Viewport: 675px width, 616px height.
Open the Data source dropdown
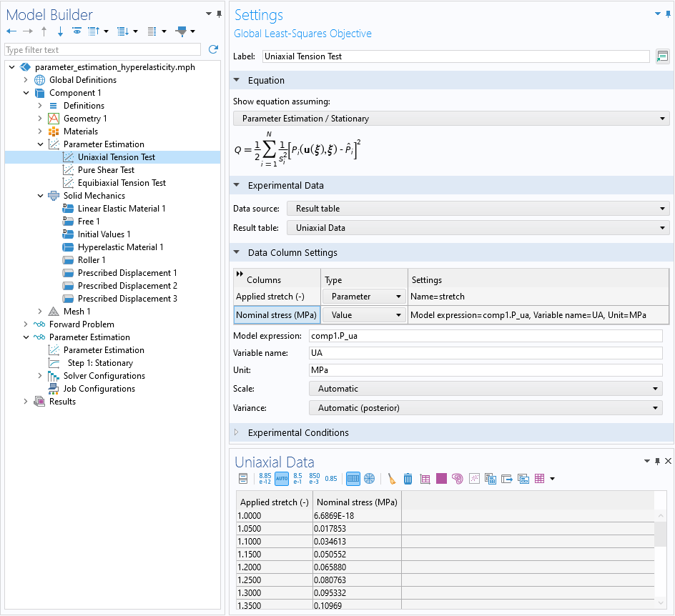[x=478, y=209]
